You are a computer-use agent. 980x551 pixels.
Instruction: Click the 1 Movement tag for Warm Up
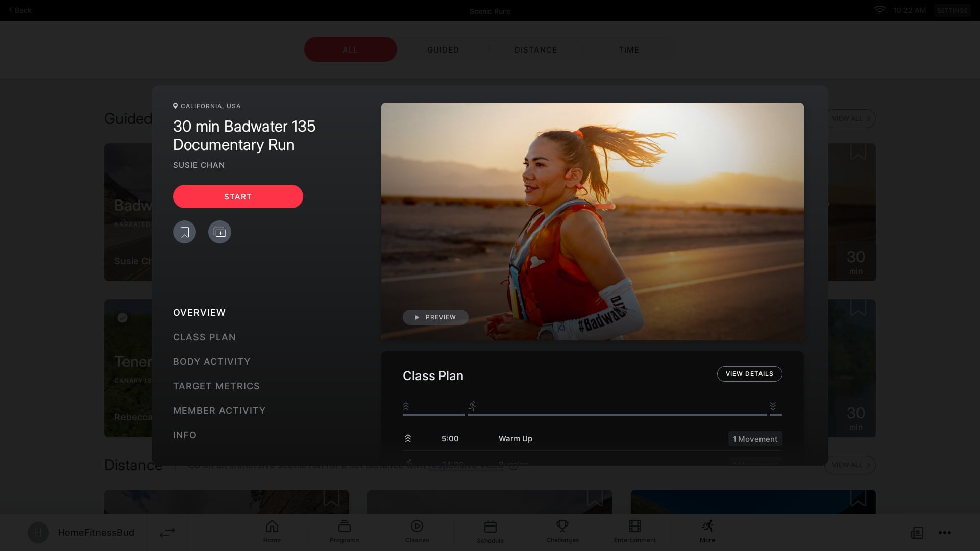[755, 439]
